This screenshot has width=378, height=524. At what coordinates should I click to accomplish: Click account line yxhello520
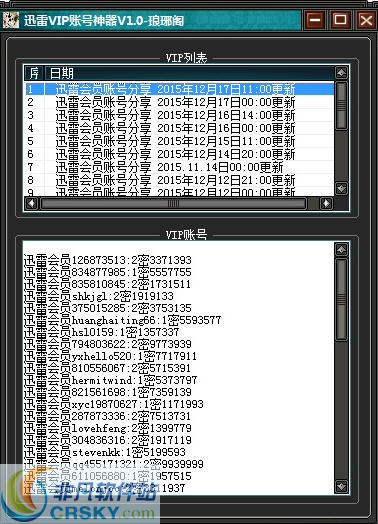pos(110,356)
